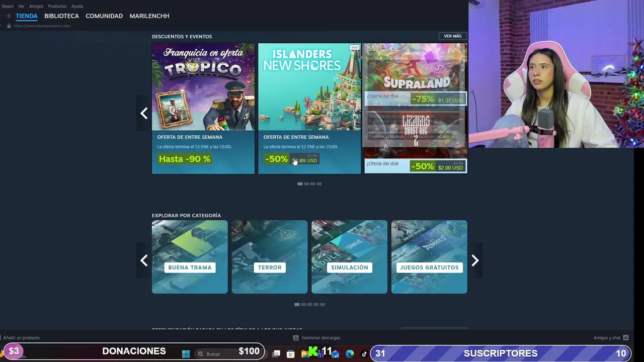Open the three-dots menu on Islanders card
Viewport: 644px width, 362px height.
tap(354, 48)
